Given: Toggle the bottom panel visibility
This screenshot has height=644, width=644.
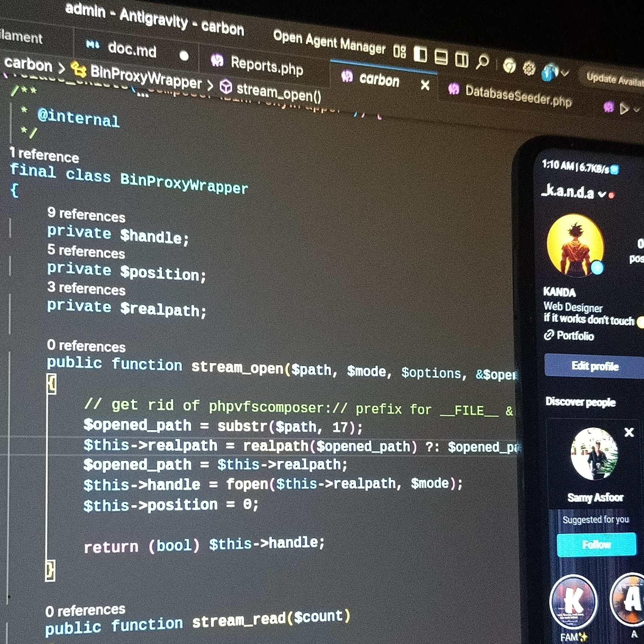Looking at the screenshot, I should (441, 57).
